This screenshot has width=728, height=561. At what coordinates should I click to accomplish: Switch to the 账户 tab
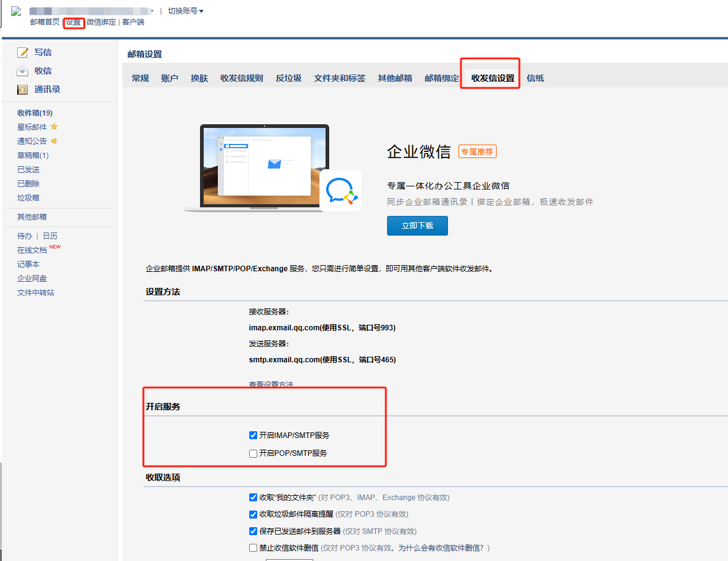point(169,78)
